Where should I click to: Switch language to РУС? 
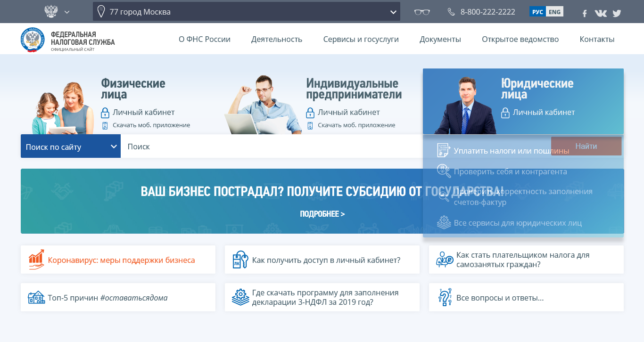coord(537,12)
